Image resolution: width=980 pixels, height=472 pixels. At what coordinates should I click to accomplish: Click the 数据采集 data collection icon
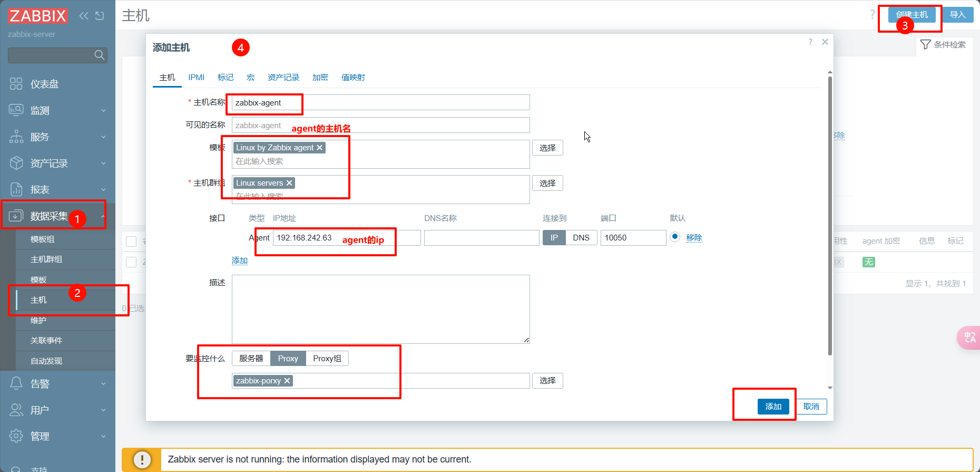16,216
